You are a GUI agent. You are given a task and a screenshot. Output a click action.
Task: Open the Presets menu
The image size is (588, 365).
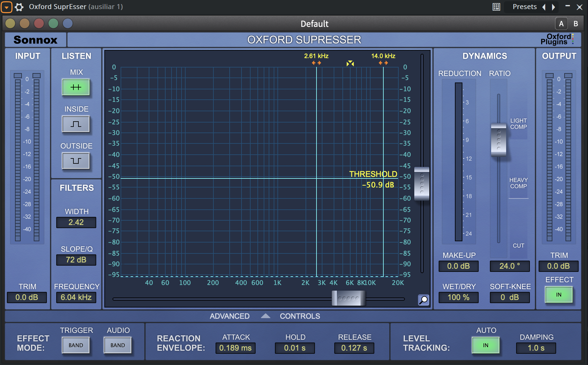[525, 7]
